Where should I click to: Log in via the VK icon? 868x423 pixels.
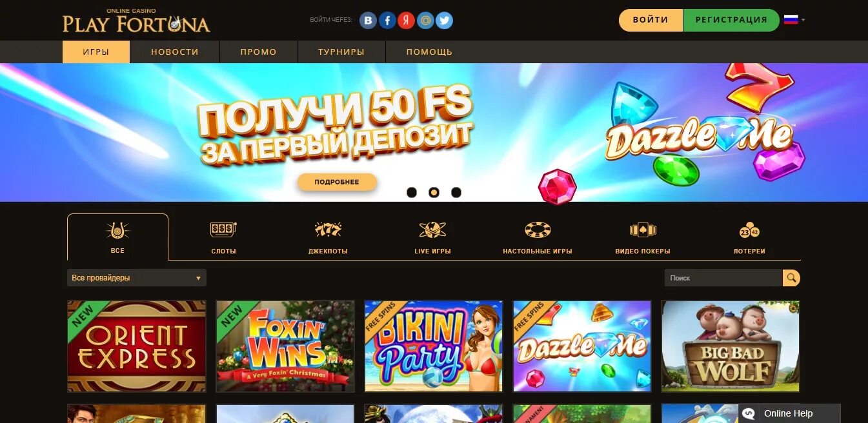pyautogui.click(x=368, y=21)
